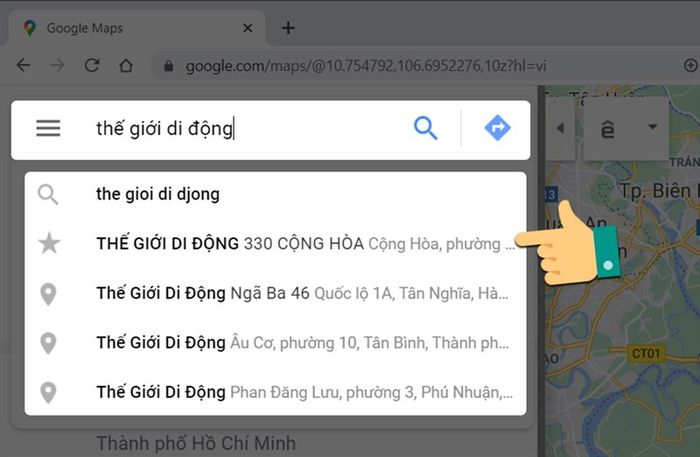Viewport: 700px width, 457px height.
Task: Click the forward navigation arrow
Action: (57, 66)
